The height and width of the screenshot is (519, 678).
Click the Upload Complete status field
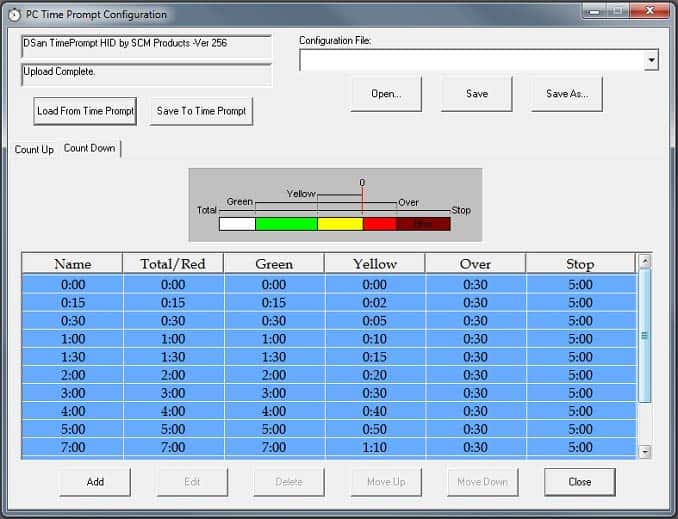(147, 75)
